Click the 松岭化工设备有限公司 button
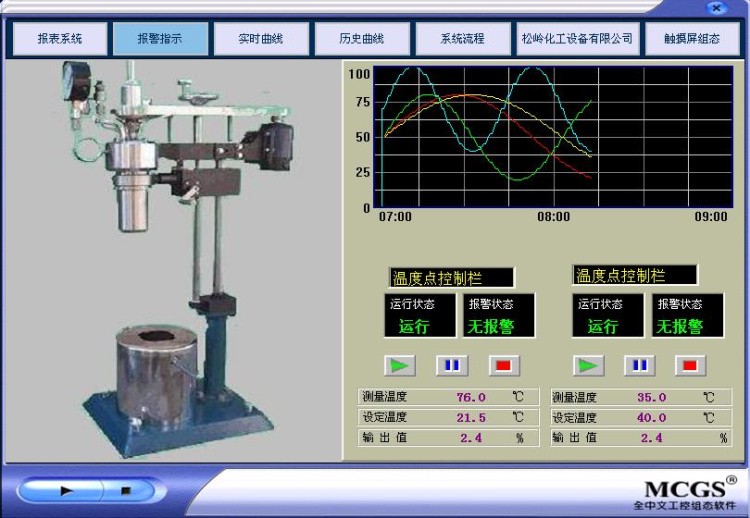This screenshot has height=518, width=750. pos(577,39)
